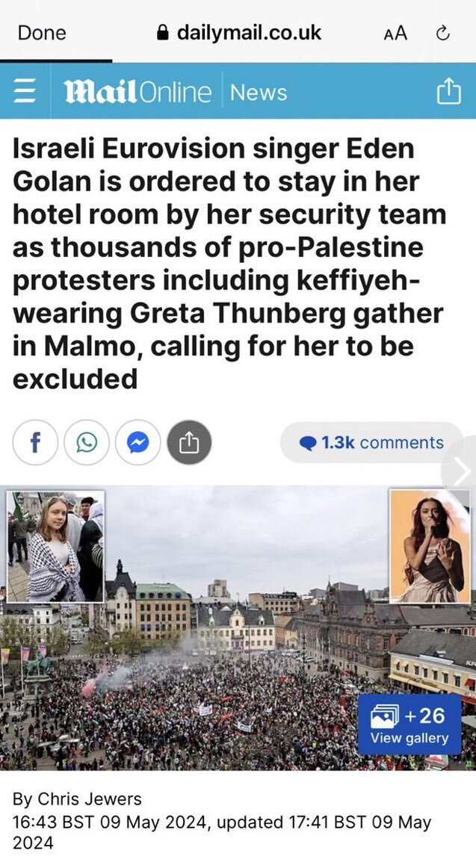Send the article through Messenger
Viewport: 476px width, 868px height.
137,442
